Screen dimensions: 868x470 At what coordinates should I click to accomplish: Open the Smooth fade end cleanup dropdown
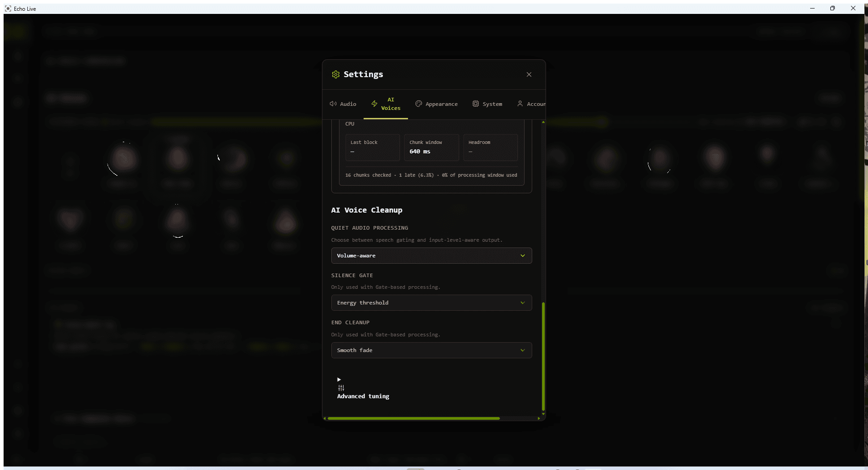coord(431,350)
